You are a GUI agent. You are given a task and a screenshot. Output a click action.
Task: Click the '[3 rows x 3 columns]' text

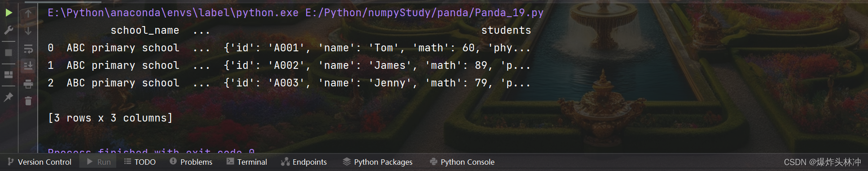click(x=110, y=118)
